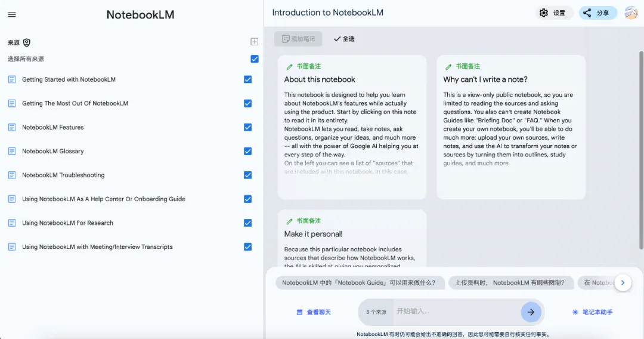Open the hamburger menu
Viewport: 644px width, 339px height.
pos(12,15)
